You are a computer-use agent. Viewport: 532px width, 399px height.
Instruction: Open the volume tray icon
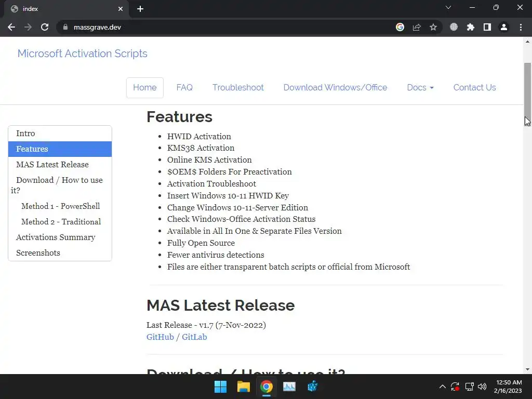click(x=482, y=387)
